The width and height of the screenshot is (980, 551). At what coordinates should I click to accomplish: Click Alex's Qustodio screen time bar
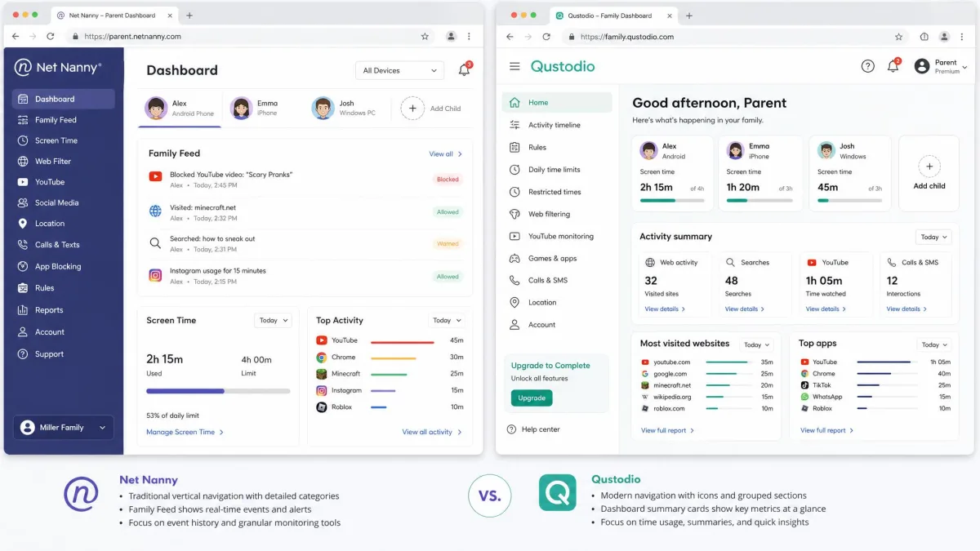[672, 200]
